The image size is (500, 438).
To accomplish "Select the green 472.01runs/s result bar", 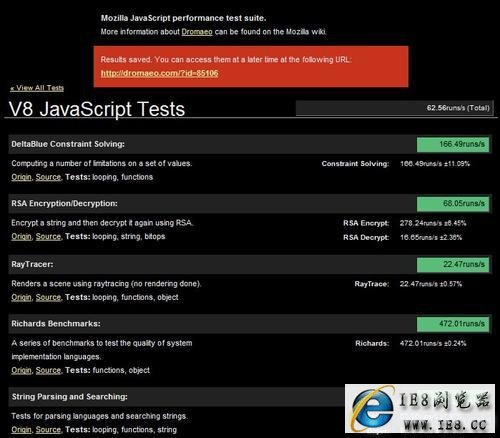I will click(453, 324).
